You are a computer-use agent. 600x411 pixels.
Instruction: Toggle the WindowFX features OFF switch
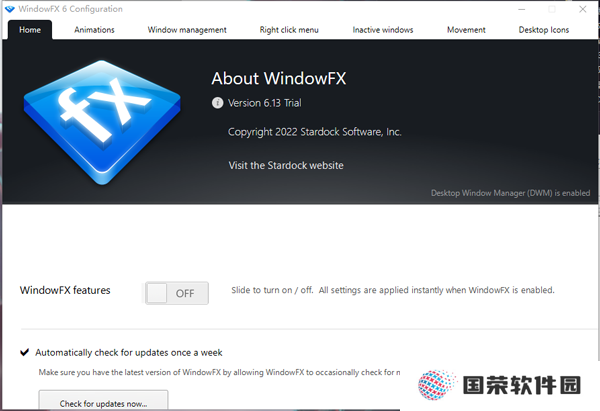point(177,293)
